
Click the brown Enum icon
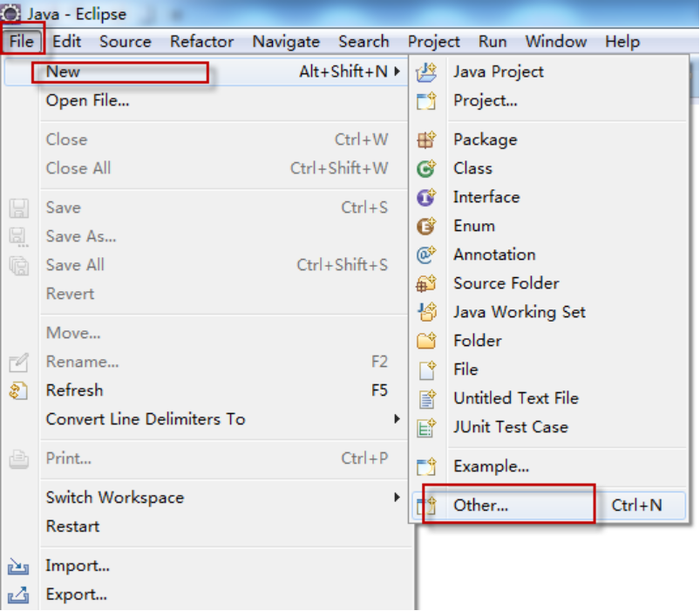(x=426, y=227)
